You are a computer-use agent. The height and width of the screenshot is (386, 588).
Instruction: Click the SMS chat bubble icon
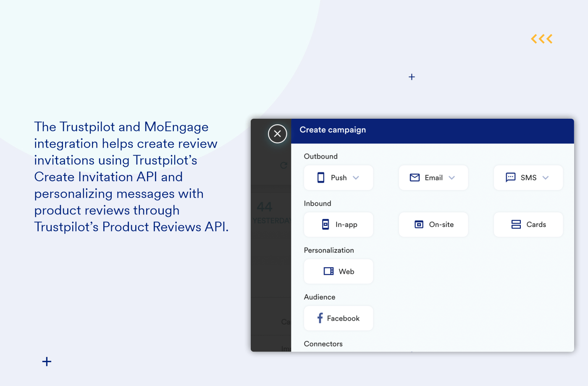(511, 177)
